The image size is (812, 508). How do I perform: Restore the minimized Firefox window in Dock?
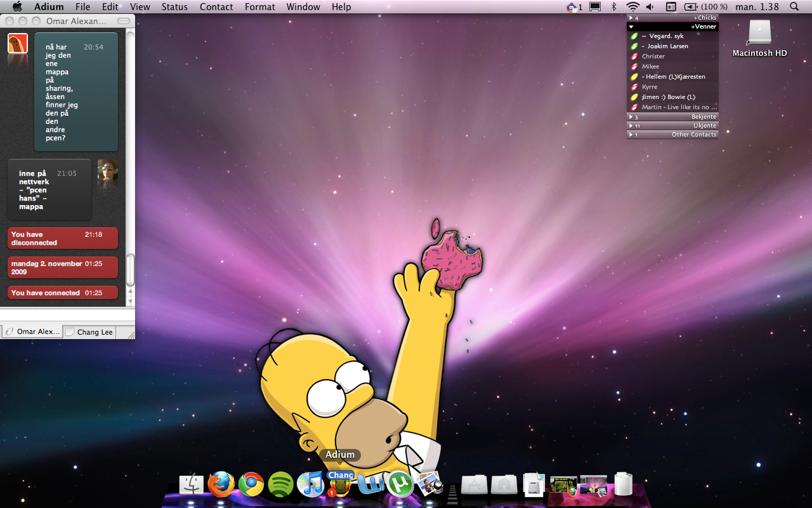(x=563, y=485)
